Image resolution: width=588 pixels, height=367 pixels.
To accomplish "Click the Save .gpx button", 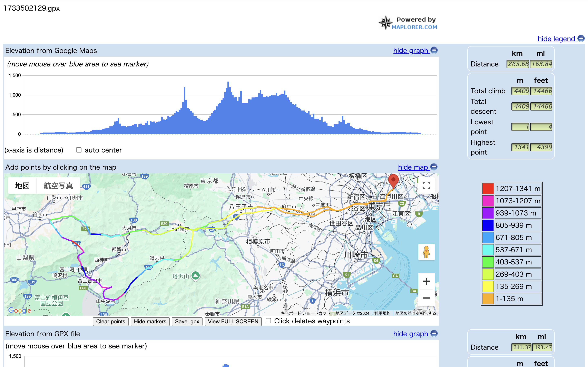I will (x=187, y=321).
